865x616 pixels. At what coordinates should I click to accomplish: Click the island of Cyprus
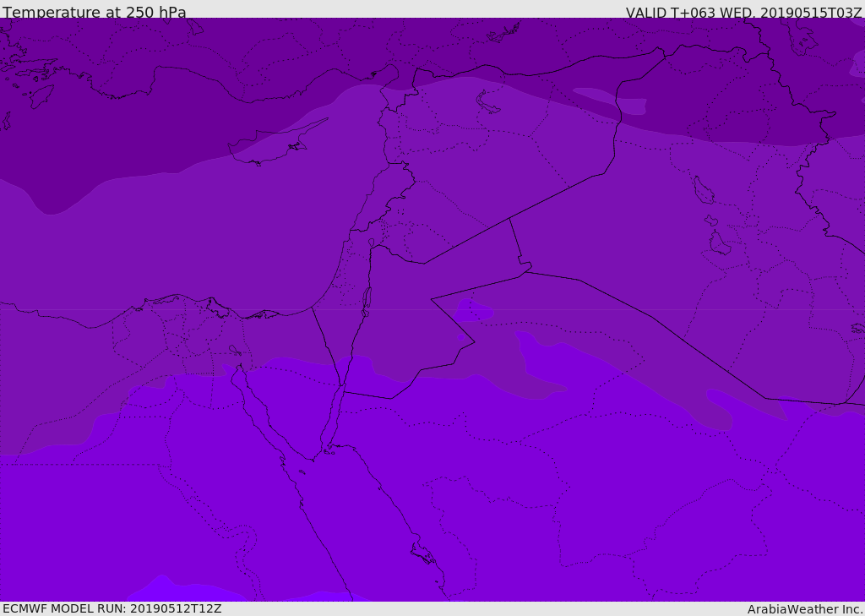click(x=272, y=145)
